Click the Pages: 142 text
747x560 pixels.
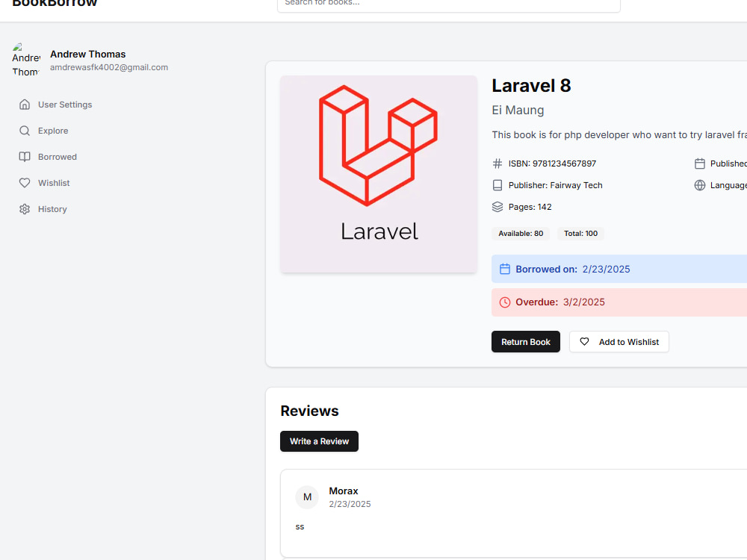click(530, 207)
